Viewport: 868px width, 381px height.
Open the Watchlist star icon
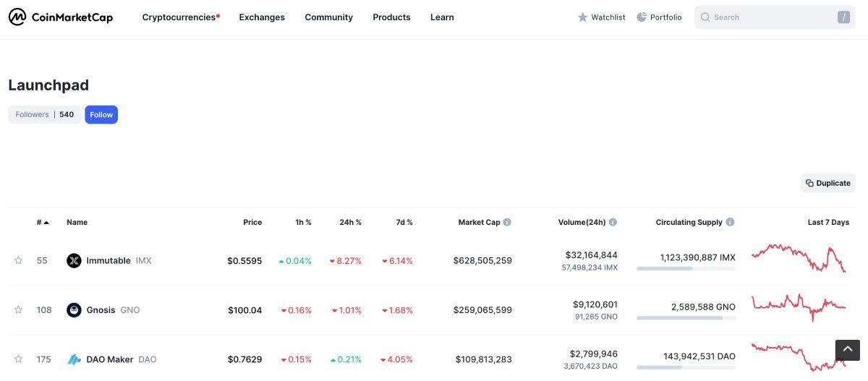[x=582, y=17]
